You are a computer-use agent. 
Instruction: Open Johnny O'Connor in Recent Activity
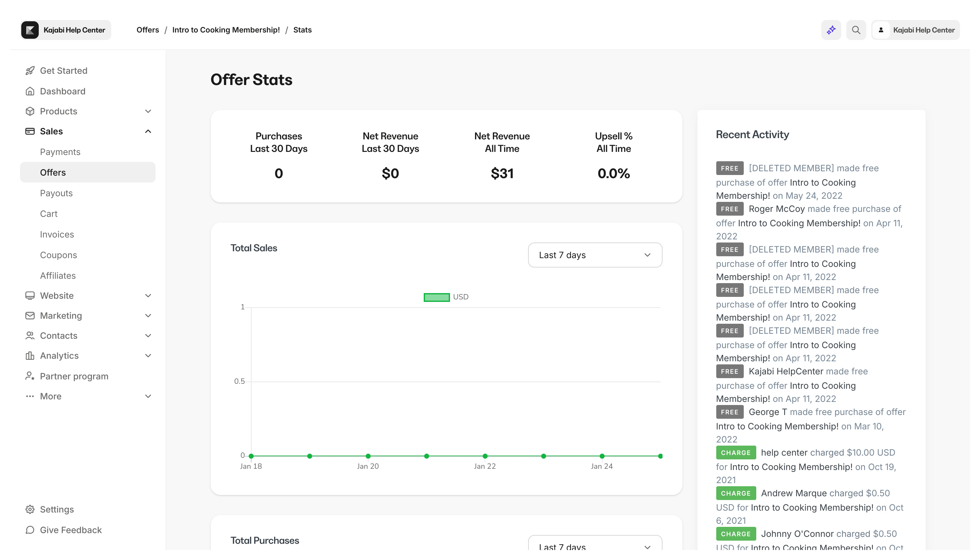click(797, 534)
